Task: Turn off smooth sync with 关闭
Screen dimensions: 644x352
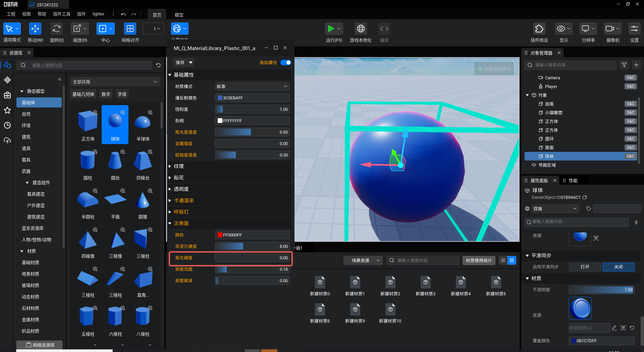Action: pos(619,267)
